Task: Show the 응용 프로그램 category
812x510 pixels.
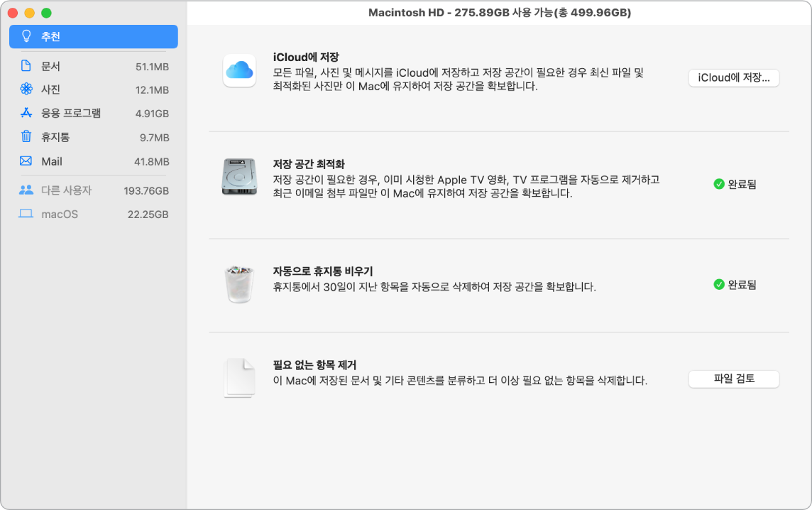Action: [94, 113]
